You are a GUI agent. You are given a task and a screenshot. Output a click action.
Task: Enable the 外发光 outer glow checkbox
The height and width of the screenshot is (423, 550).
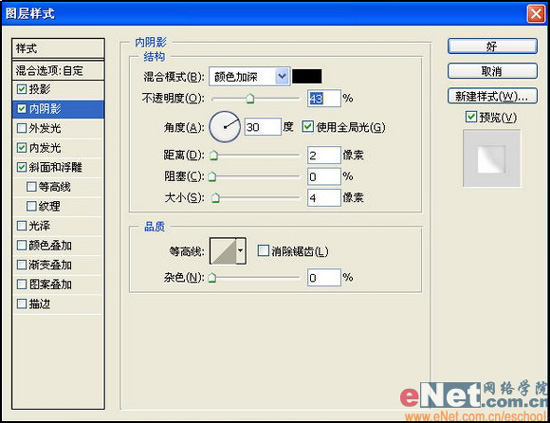(22, 128)
